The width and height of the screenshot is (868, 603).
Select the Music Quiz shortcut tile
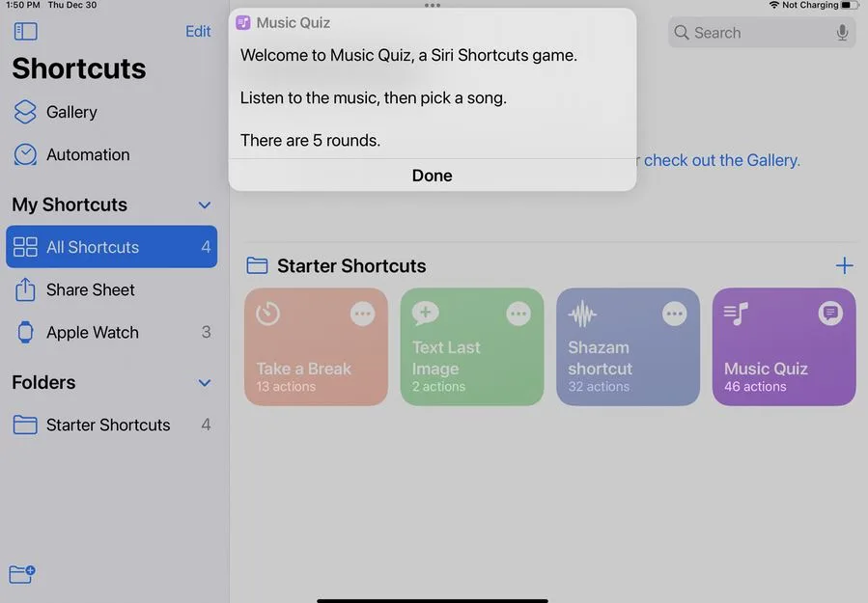click(x=784, y=347)
